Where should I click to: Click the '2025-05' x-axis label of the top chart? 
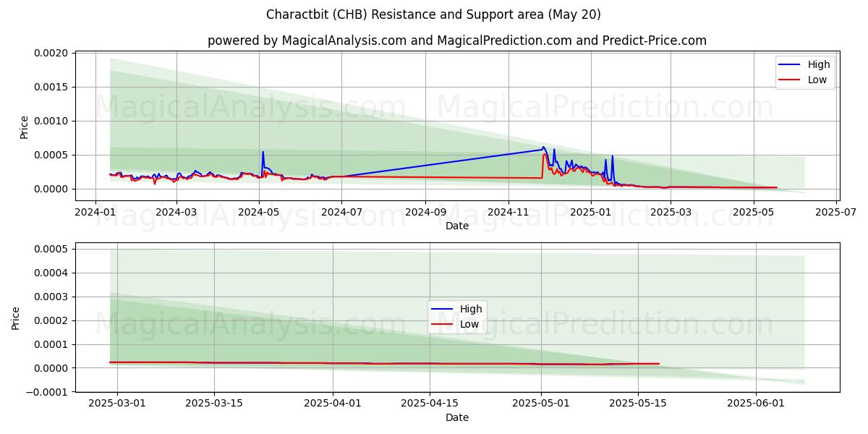click(x=753, y=212)
